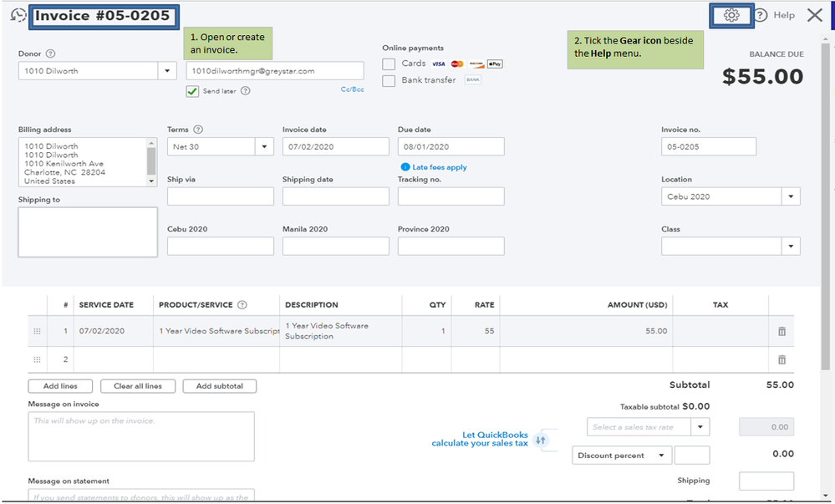Uncheck the Send later checkbox

tap(193, 91)
